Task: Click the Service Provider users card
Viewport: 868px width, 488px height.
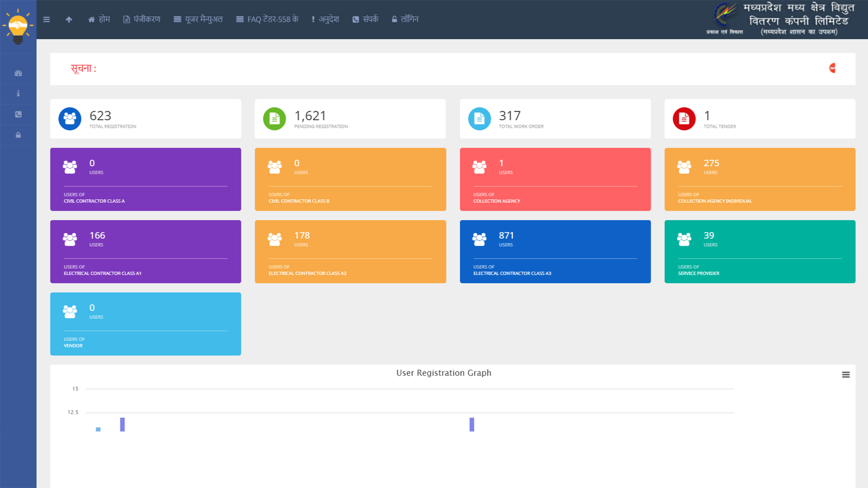Action: coord(759,252)
